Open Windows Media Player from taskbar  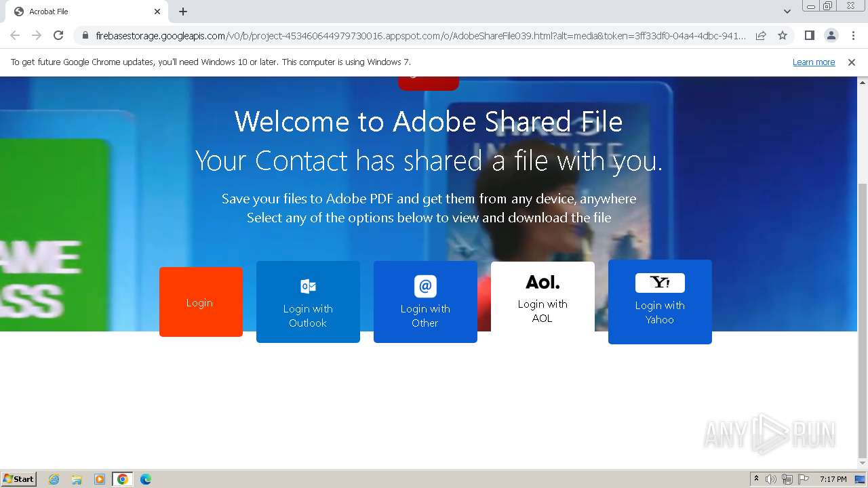pos(100,479)
